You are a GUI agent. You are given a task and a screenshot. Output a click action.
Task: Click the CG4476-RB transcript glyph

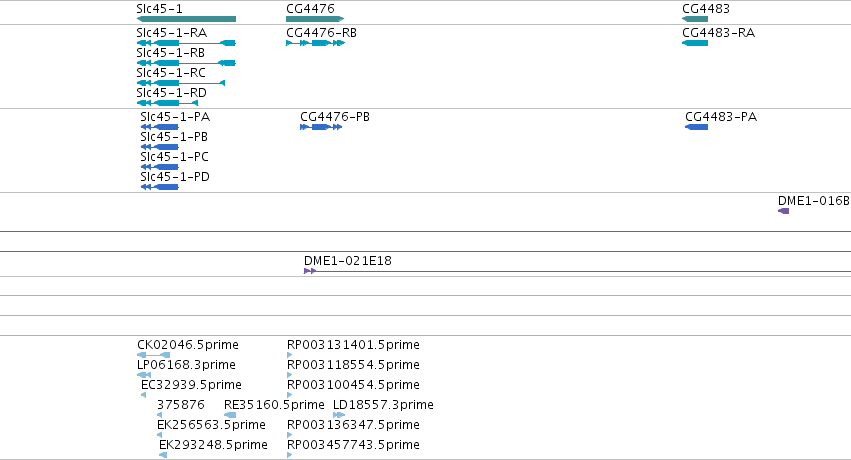tap(315, 43)
